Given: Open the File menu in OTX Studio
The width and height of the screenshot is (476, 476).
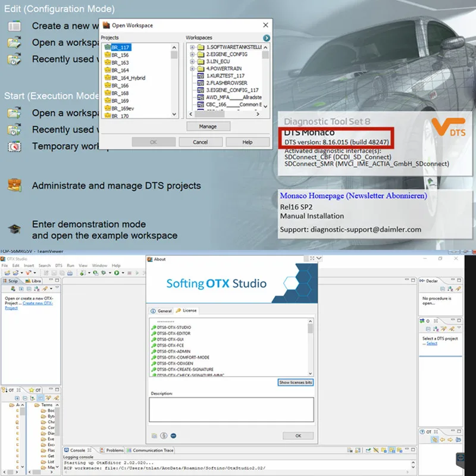Looking at the screenshot, I should pyautogui.click(x=5, y=265).
